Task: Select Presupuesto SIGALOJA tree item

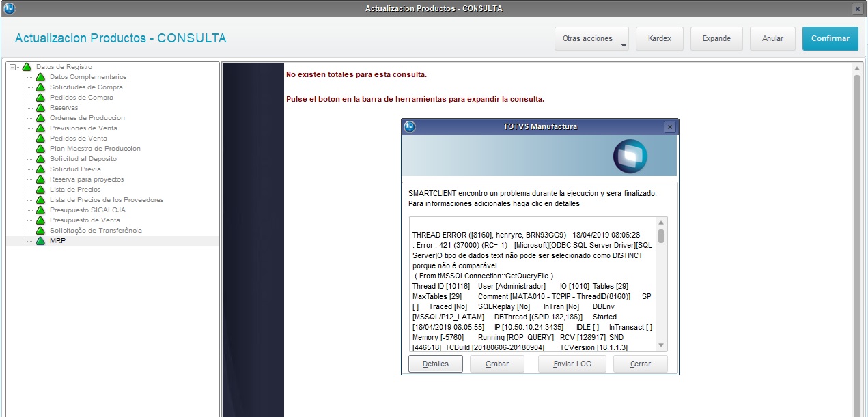Action: [87, 210]
